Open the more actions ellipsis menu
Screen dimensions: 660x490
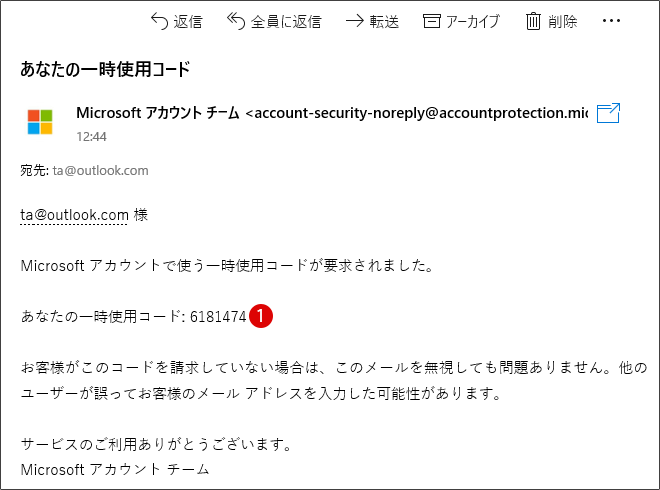click(x=611, y=21)
